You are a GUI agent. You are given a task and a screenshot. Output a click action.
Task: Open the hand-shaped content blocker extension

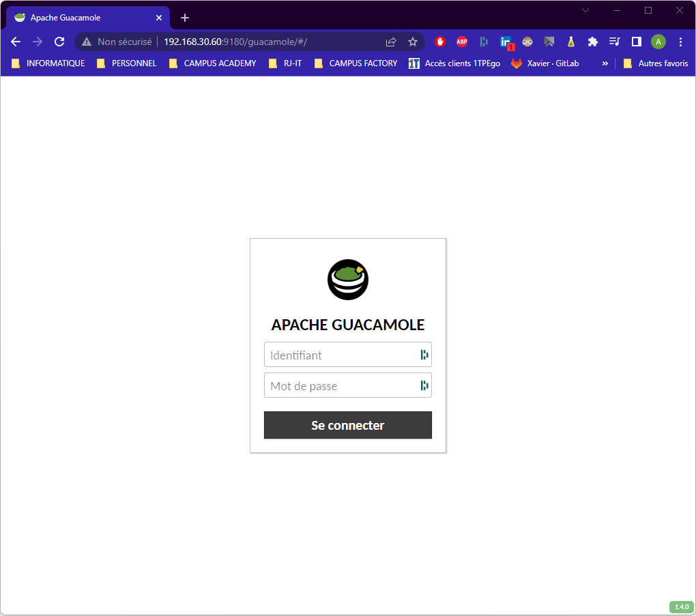point(440,41)
